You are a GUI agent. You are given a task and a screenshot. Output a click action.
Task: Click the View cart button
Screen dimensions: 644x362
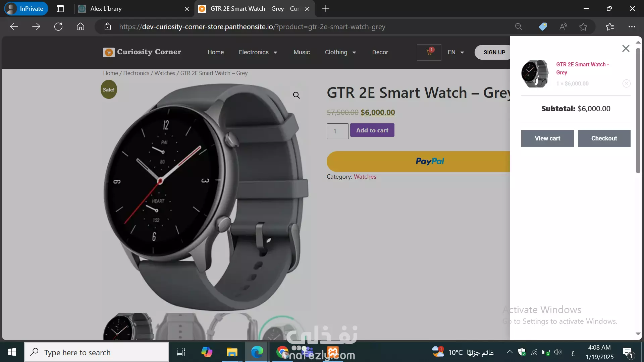(547, 138)
